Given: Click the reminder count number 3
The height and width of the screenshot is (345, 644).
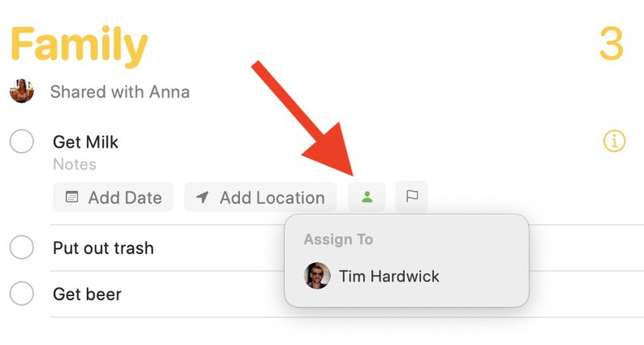Looking at the screenshot, I should pos(611,44).
